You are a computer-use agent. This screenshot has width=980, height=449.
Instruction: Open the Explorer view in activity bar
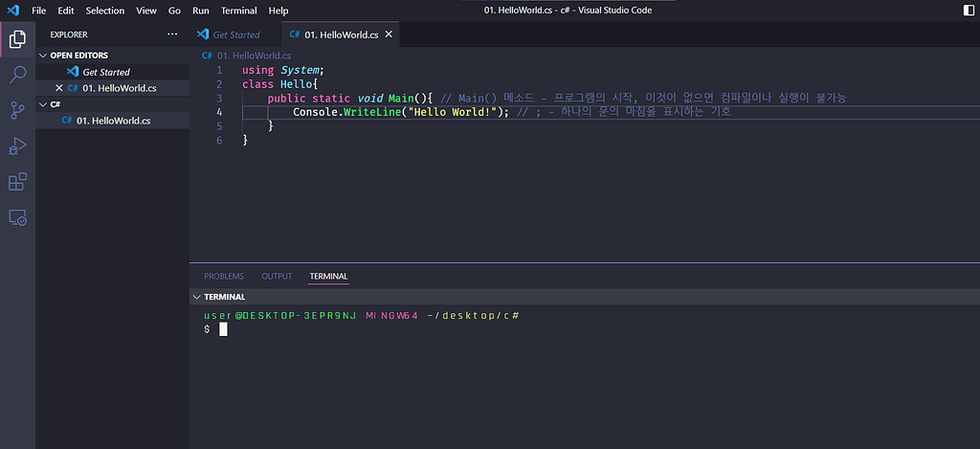click(x=17, y=39)
